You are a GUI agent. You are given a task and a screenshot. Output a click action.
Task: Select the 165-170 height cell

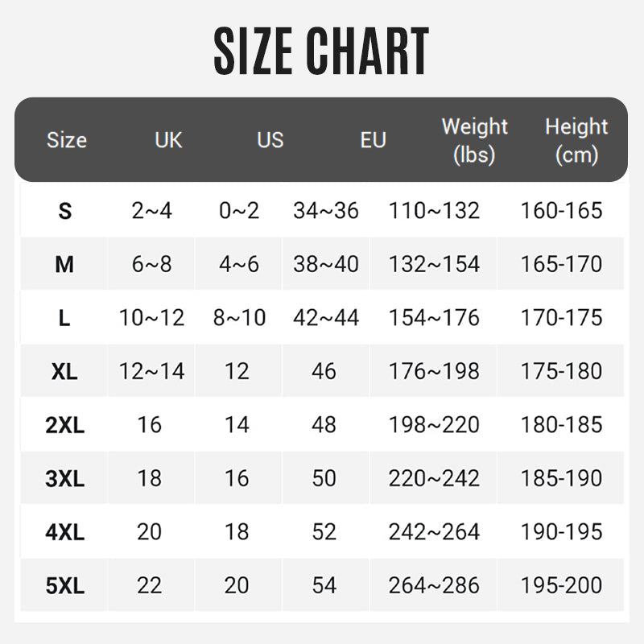561,264
